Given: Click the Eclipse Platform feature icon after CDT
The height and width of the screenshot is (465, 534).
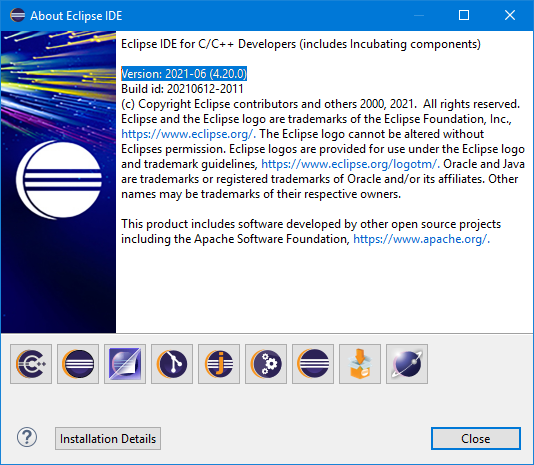Looking at the screenshot, I should coord(78,364).
